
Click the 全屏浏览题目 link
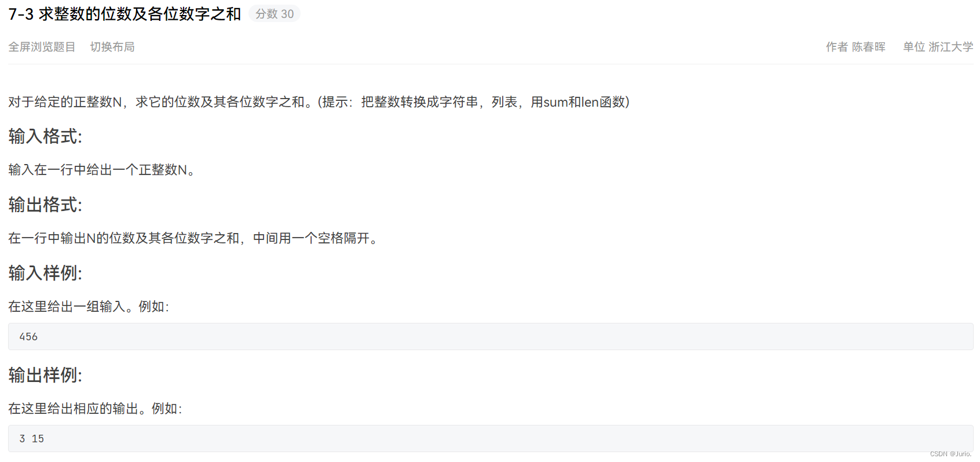[42, 47]
